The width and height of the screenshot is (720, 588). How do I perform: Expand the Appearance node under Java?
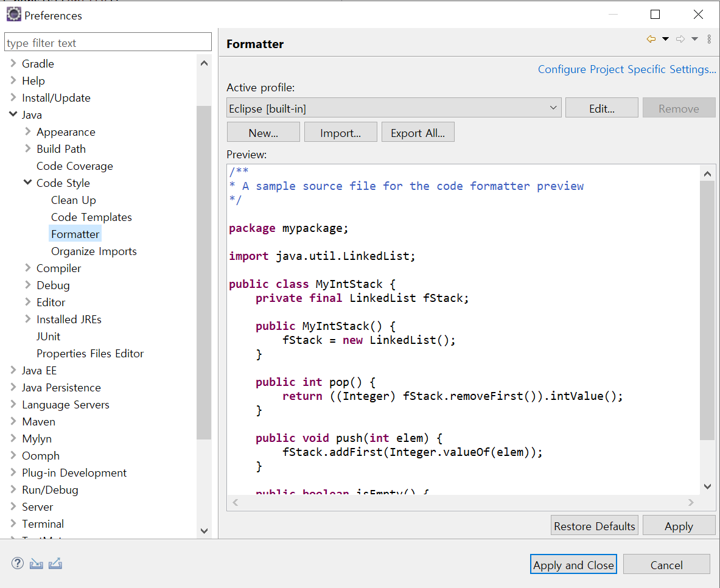(x=28, y=132)
